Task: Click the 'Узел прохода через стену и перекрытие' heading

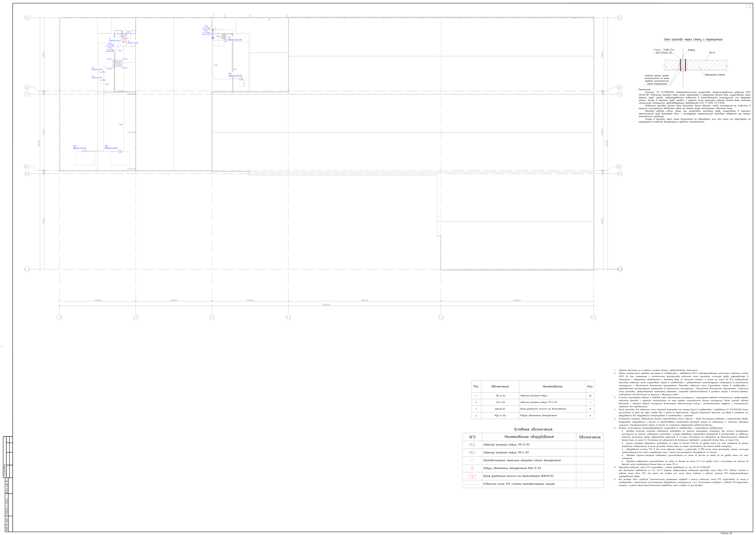Action: (693, 40)
